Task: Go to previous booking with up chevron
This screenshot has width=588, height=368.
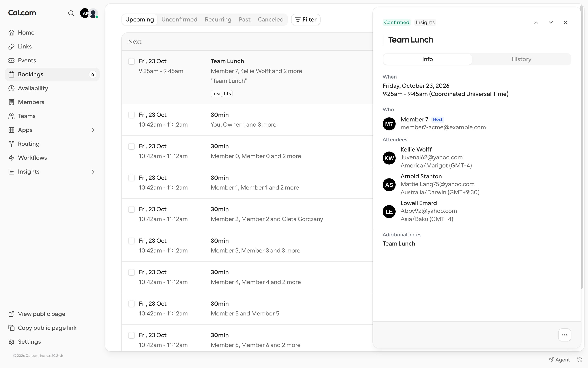Action: pyautogui.click(x=536, y=22)
